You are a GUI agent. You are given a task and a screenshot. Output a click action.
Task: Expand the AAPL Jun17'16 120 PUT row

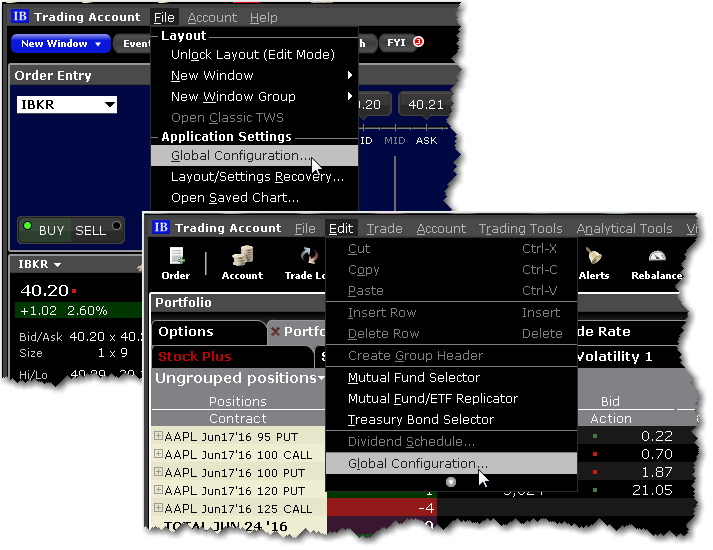coord(158,490)
